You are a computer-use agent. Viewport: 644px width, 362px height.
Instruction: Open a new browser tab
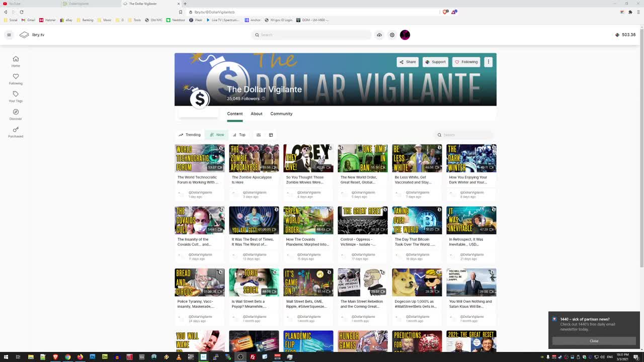coord(185,4)
